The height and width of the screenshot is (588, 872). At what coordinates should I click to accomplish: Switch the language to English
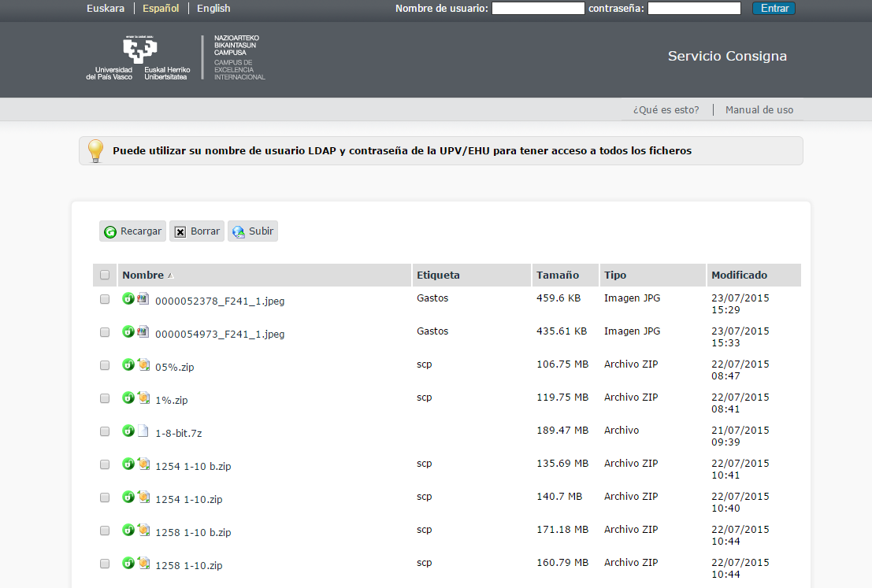(x=213, y=9)
